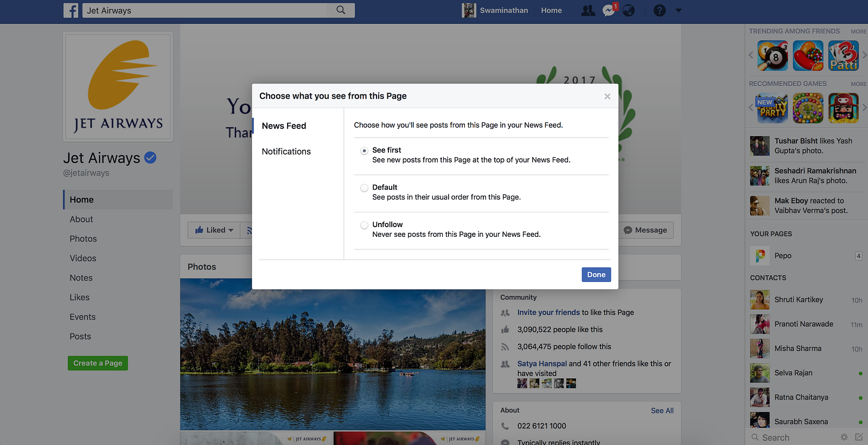The height and width of the screenshot is (445, 868).
Task: Click the Message button
Action: tap(646, 230)
